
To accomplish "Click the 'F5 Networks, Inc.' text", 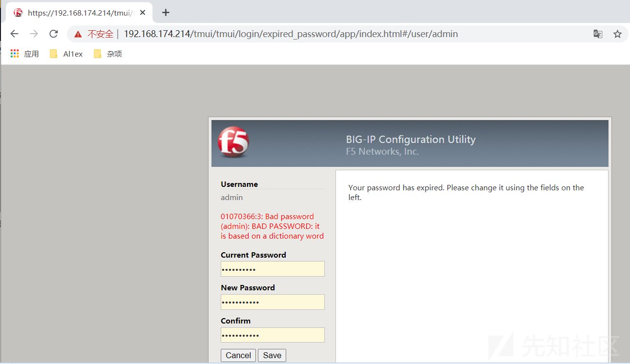I will tap(382, 152).
